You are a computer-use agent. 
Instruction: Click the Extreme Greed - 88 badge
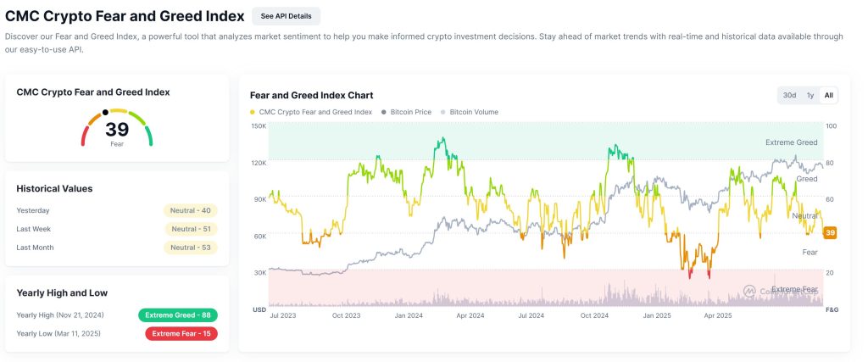click(x=178, y=315)
